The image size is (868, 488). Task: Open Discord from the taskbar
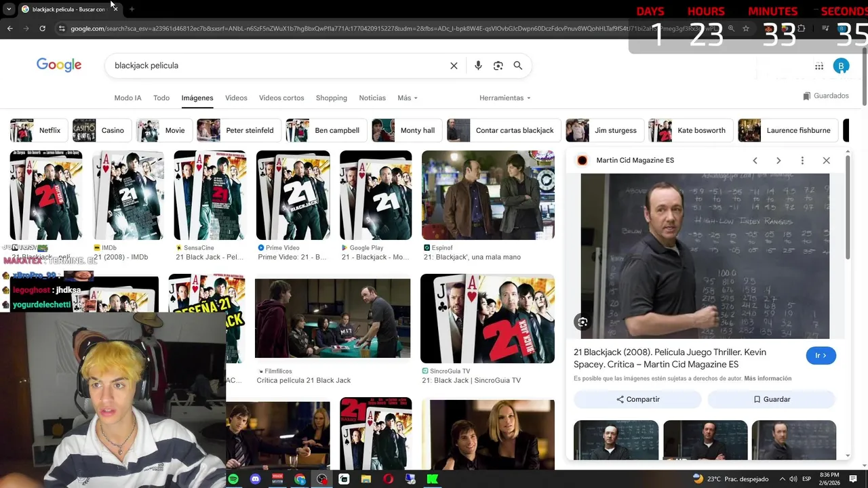coord(255,479)
